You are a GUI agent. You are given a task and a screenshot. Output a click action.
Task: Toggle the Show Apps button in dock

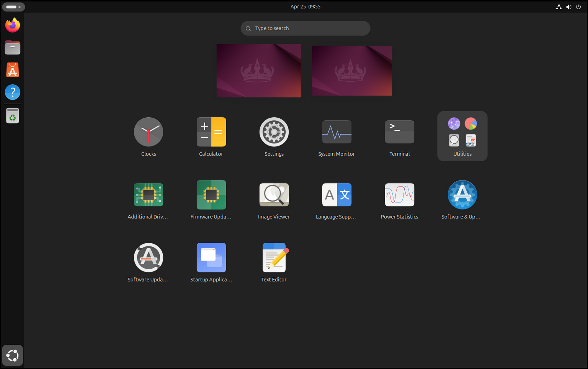13,355
